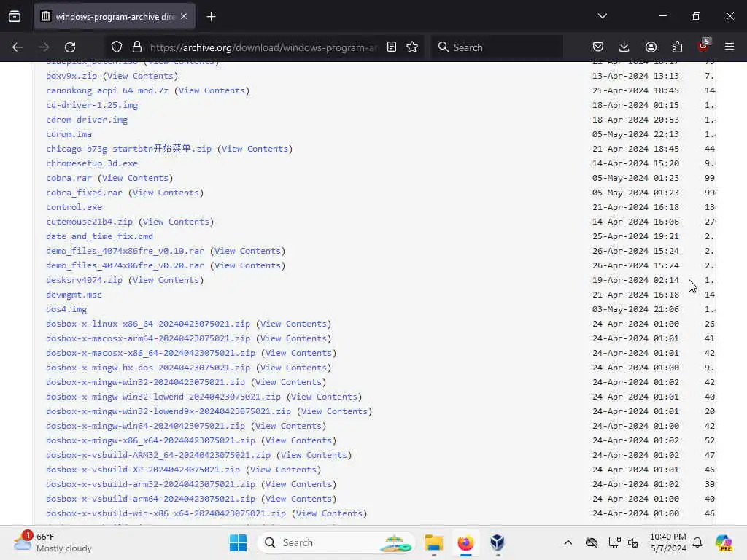Viewport: 747px width, 560px height.
Task: View Contents of dosbox-x-mingw-x86_x64 zip
Action: [298, 440]
